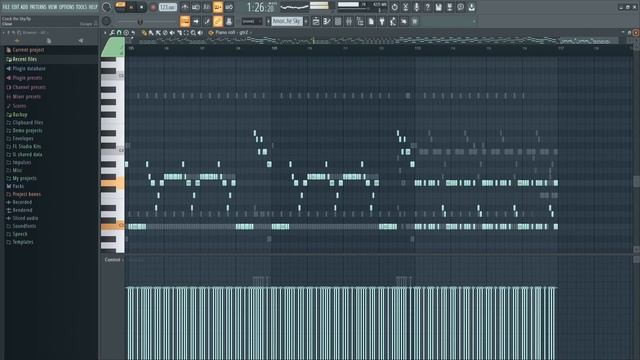Select the Mute tool in piano roll
Viewport: 640px width, 360px height.
pyautogui.click(x=172, y=33)
